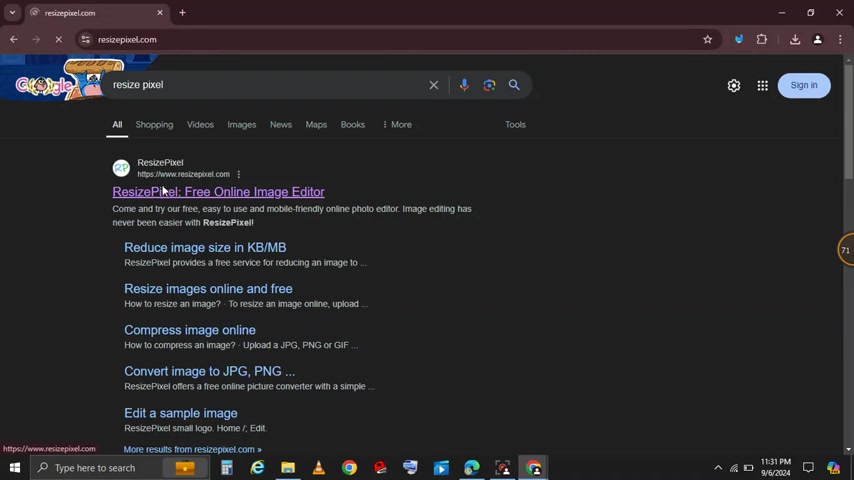Viewport: 854px width, 480px height.
Task: Open the tab search dropdown arrow
Action: 12,13
